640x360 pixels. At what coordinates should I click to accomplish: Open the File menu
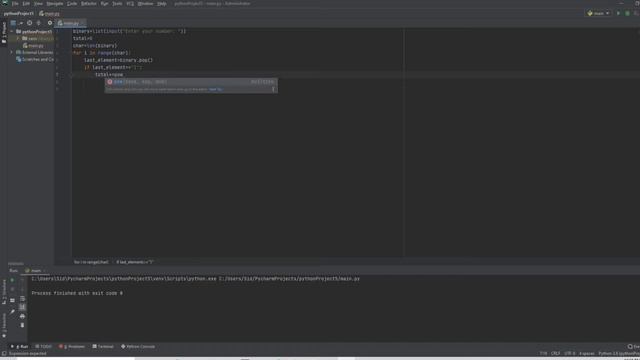coord(15,4)
